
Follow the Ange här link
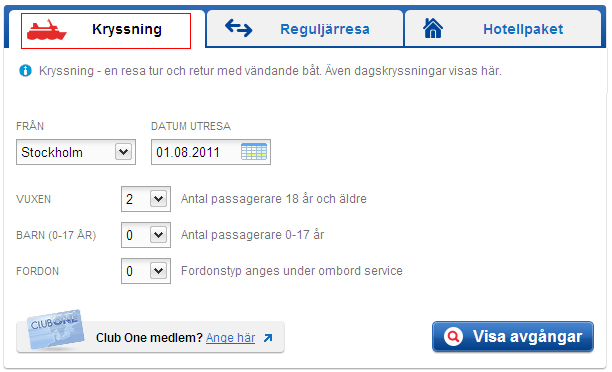pyautogui.click(x=231, y=338)
